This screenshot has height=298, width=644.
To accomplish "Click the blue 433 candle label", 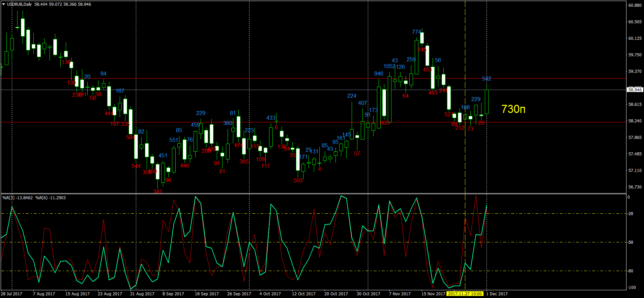I will click(271, 118).
